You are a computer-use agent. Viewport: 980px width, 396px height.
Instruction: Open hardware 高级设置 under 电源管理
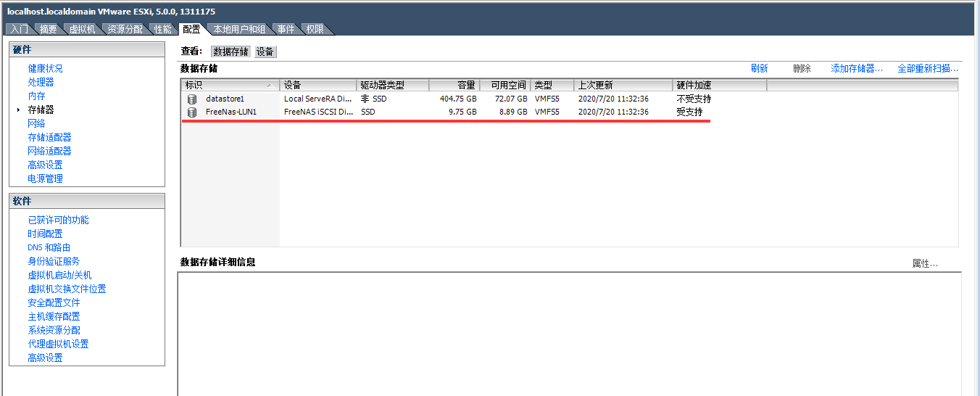click(x=45, y=165)
